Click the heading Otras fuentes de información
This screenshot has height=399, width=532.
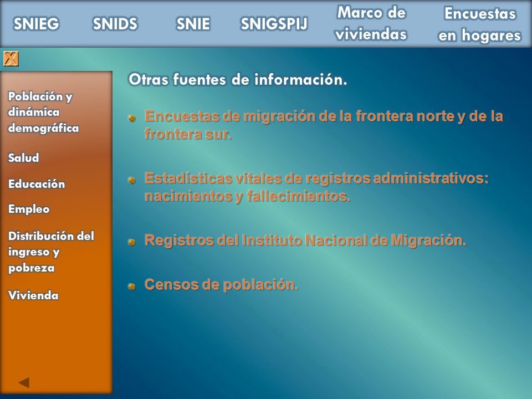238,80
